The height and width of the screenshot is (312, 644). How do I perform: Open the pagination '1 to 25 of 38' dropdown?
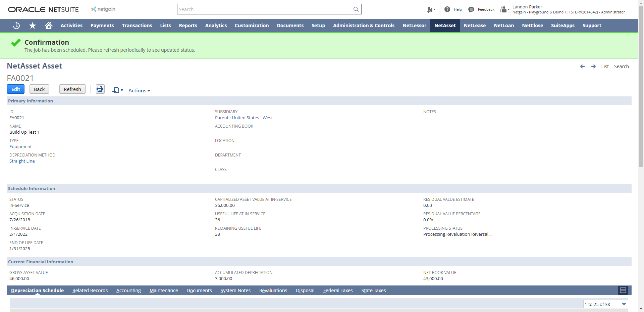(x=605, y=304)
